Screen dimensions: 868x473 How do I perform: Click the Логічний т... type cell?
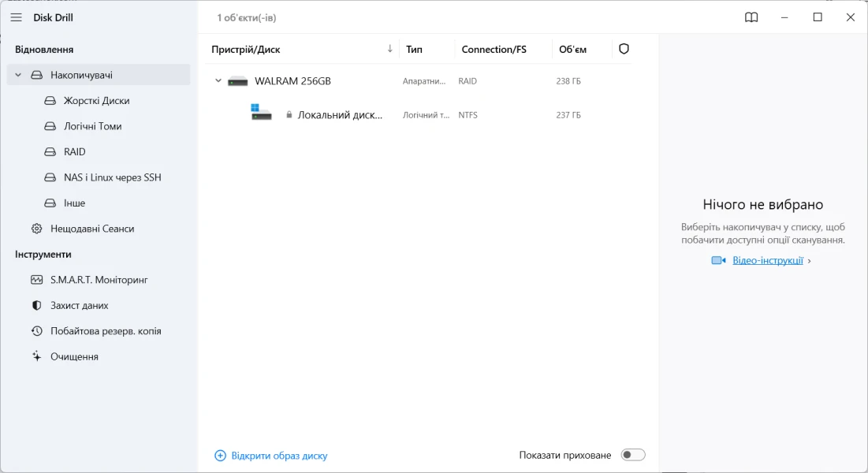coord(426,115)
